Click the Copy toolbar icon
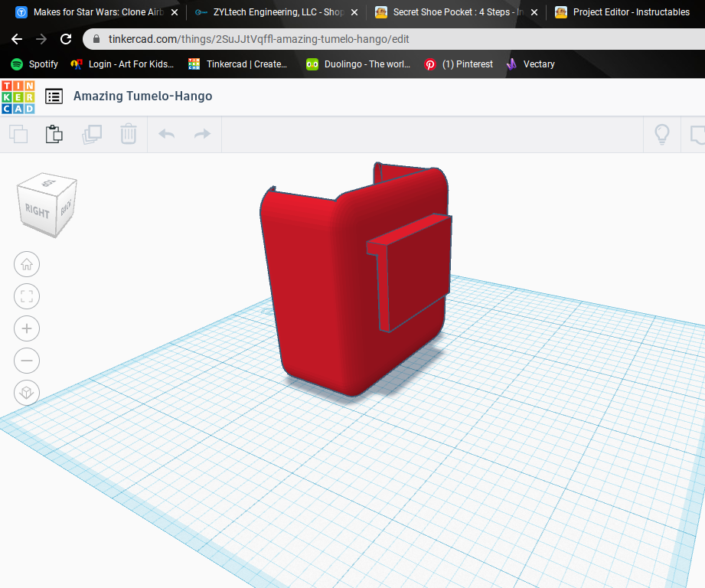The width and height of the screenshot is (705, 588). [18, 134]
